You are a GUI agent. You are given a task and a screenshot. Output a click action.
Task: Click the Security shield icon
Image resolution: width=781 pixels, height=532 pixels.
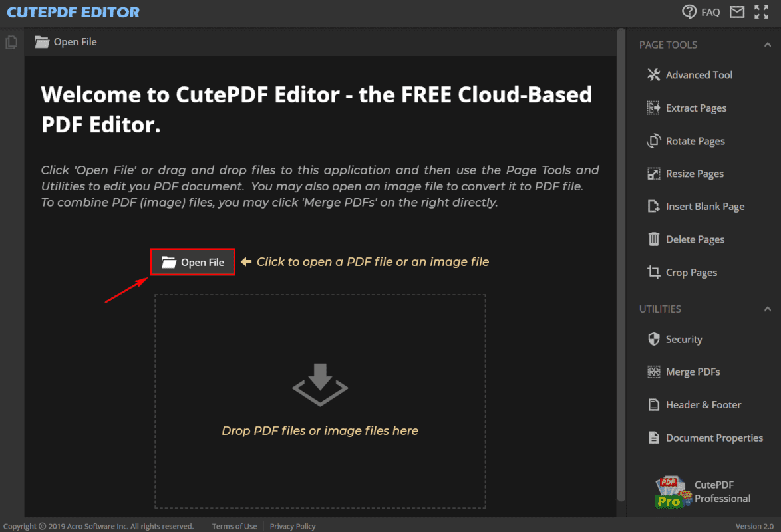click(x=653, y=339)
